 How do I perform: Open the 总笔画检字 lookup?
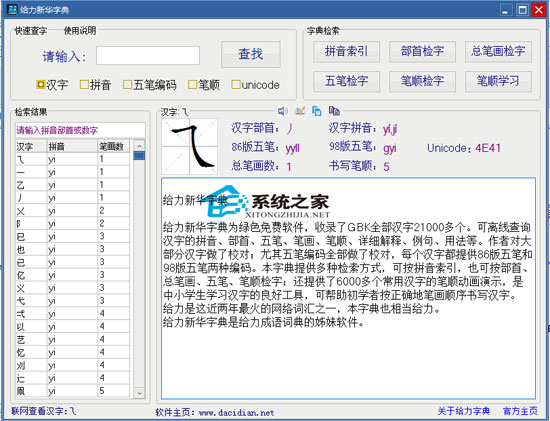click(x=498, y=52)
